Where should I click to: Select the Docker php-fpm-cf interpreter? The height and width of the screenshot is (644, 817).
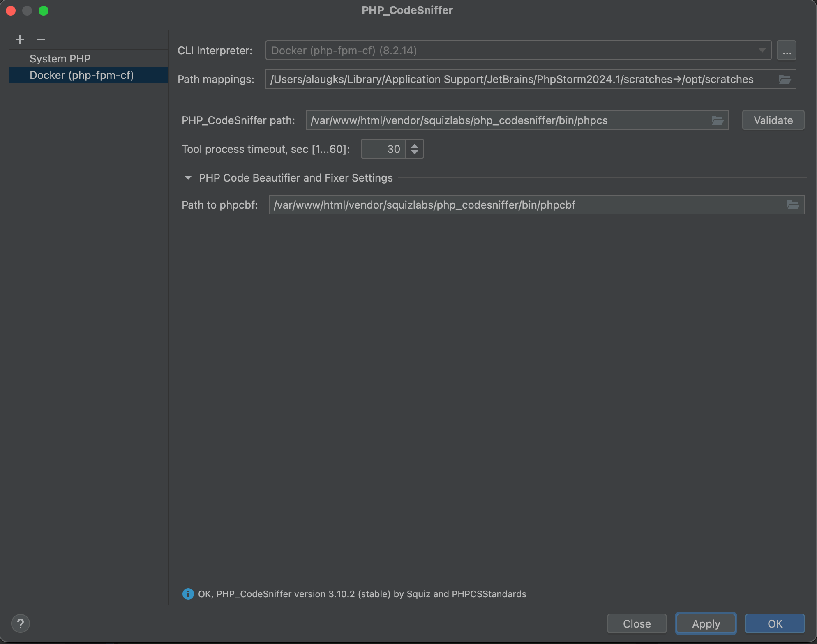(82, 74)
